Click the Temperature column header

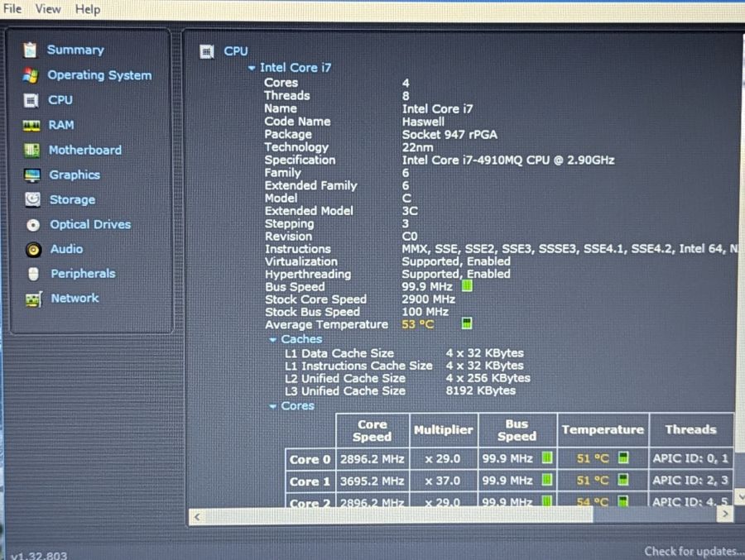[603, 429]
